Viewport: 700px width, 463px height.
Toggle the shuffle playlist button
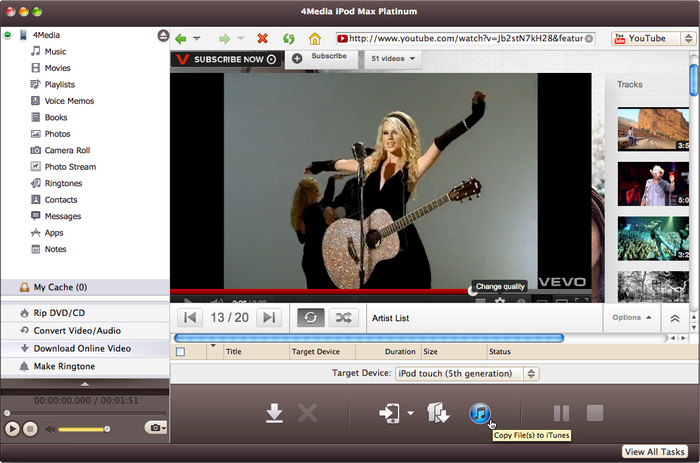(343, 317)
